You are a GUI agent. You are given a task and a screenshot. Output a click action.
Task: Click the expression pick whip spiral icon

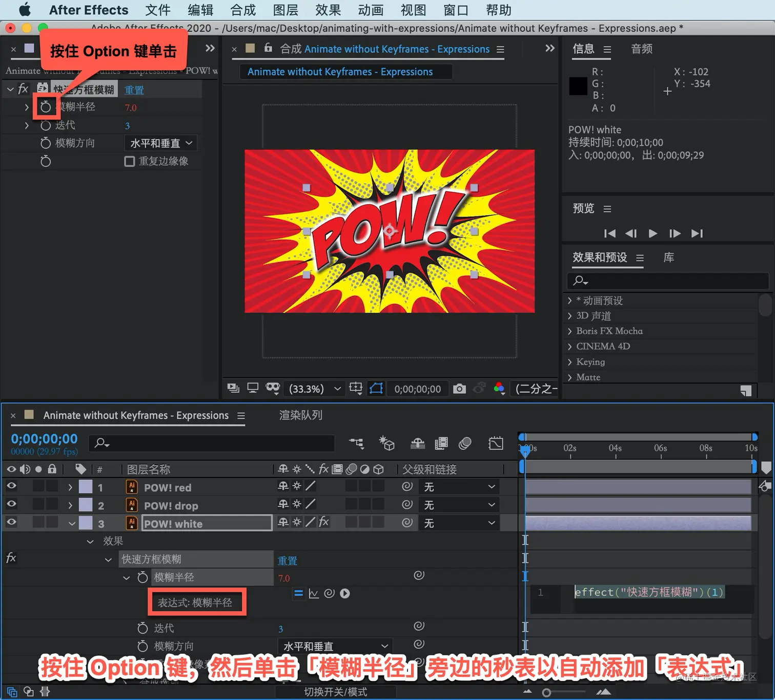click(330, 593)
